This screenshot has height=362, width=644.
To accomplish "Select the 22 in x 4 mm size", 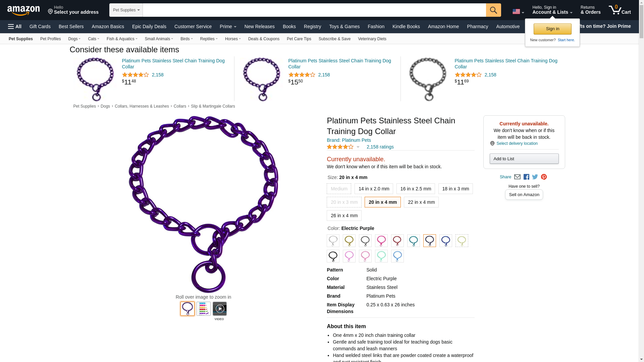I will click(421, 202).
